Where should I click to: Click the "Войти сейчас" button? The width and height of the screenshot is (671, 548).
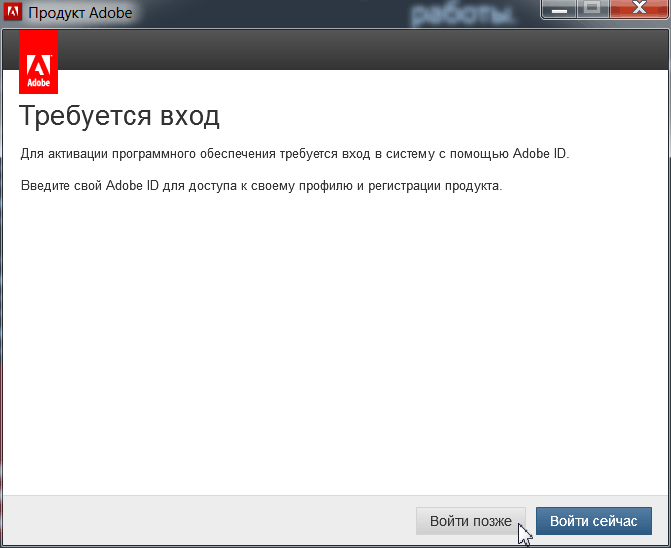[594, 521]
